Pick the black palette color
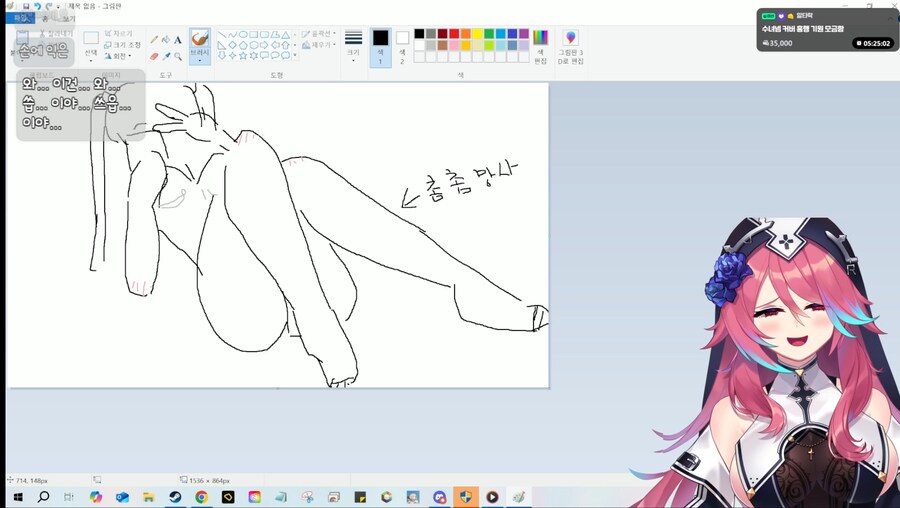 (420, 34)
